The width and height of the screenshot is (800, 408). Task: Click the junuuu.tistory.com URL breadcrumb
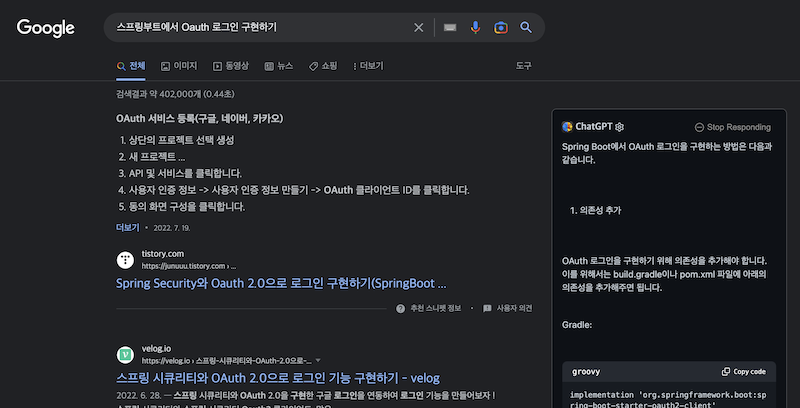[189, 266]
